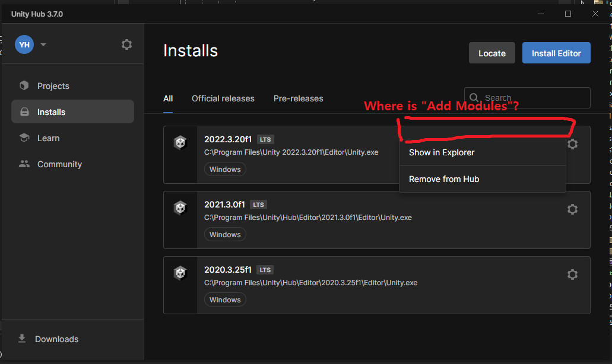Expand the account dropdown arrow

[x=43, y=44]
